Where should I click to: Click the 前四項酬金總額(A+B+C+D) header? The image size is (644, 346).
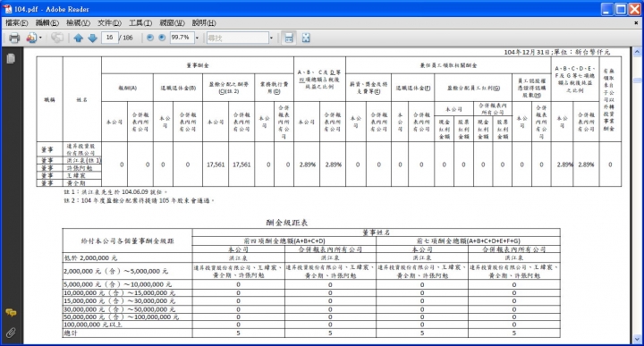[x=284, y=241]
